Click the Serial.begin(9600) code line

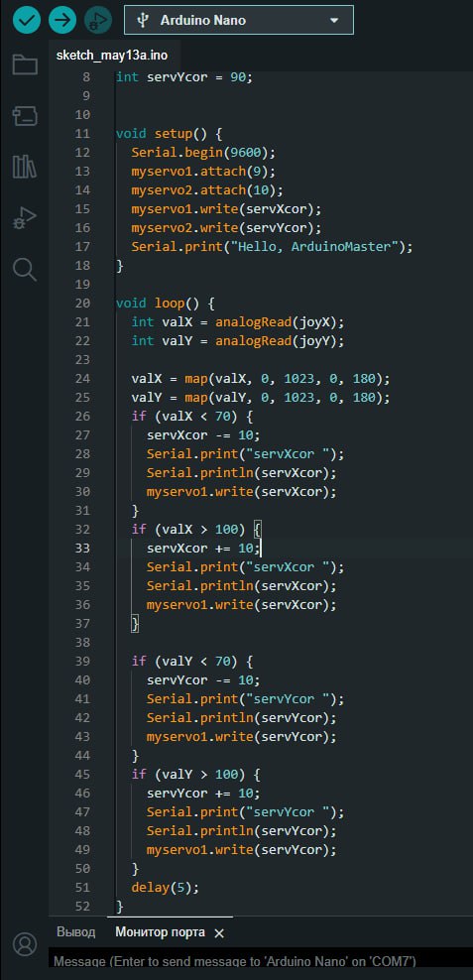[x=203, y=153]
